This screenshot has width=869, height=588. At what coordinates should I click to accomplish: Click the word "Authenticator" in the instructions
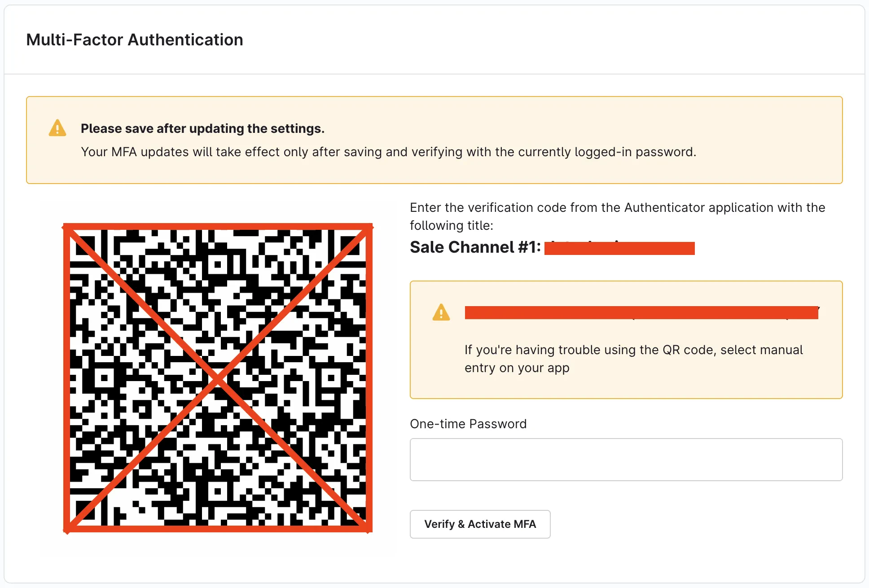(664, 208)
